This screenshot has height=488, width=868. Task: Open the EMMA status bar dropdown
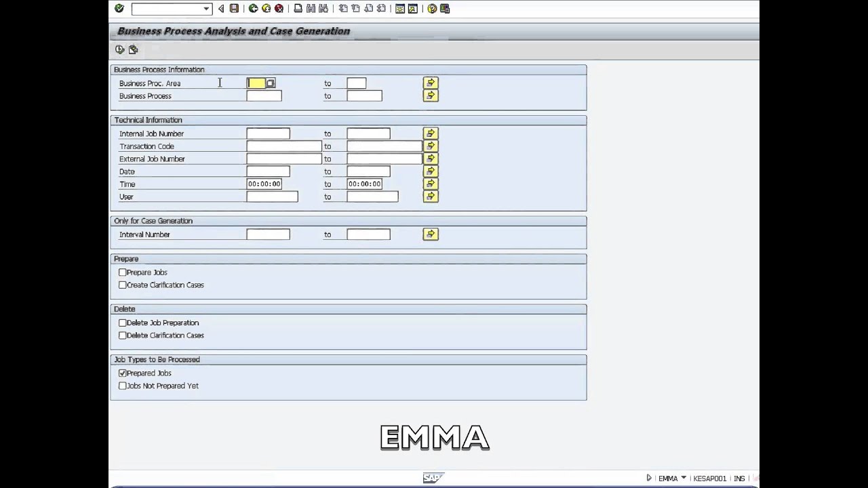(684, 478)
